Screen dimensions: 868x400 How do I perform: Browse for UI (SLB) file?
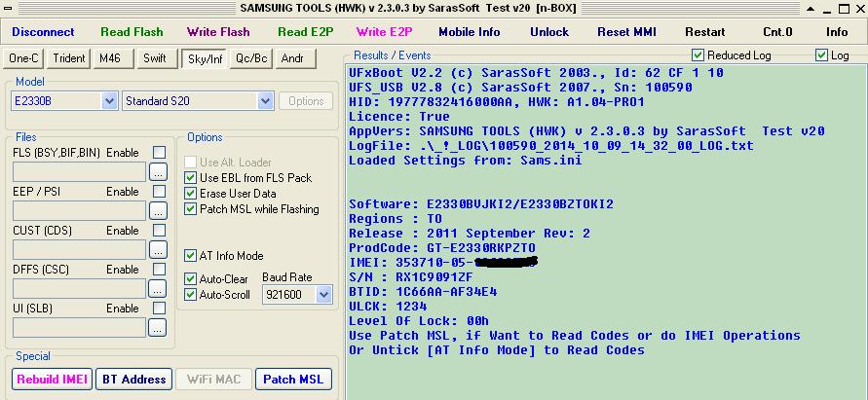point(158,327)
